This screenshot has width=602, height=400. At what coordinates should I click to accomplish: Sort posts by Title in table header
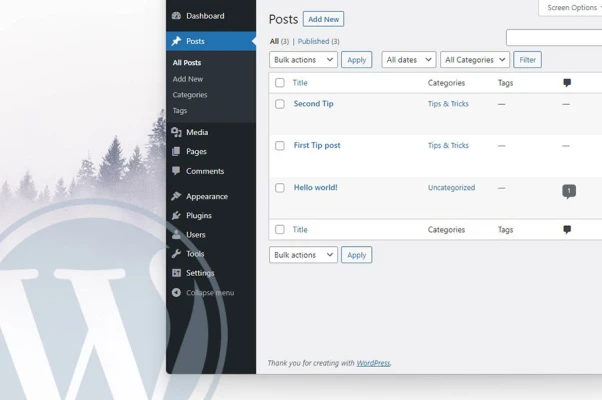[300, 83]
